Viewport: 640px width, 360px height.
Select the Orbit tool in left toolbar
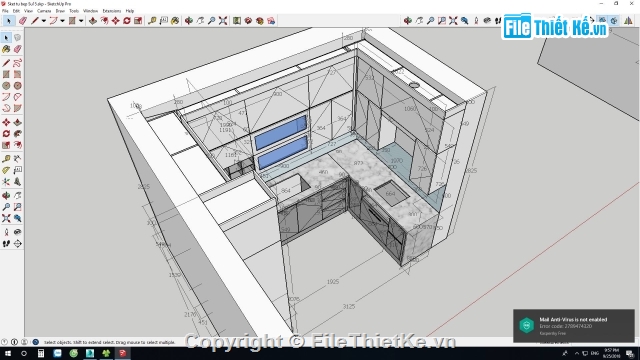click(x=6, y=196)
